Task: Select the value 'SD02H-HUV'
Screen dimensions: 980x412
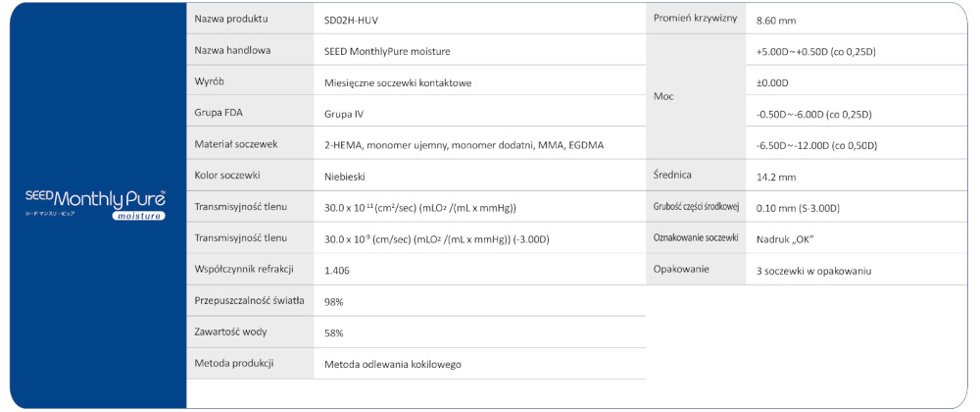Action: 351,21
